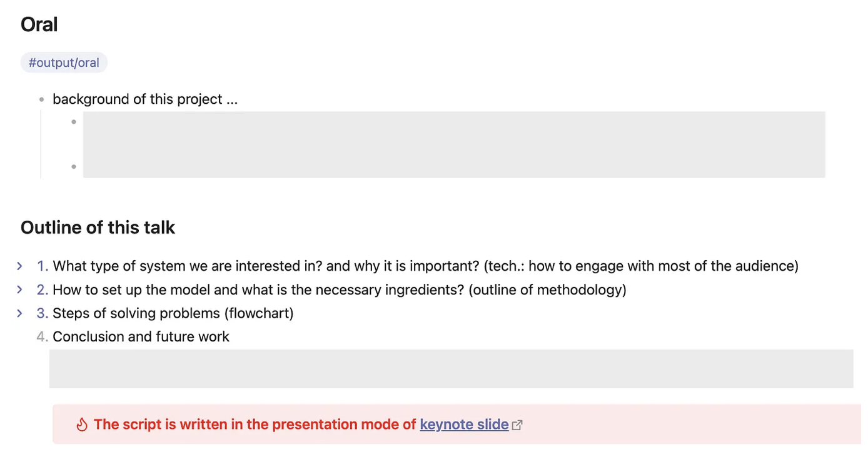Screen dimensions: 868x454
Task: Click the list number '1.' marker
Action: pos(43,266)
